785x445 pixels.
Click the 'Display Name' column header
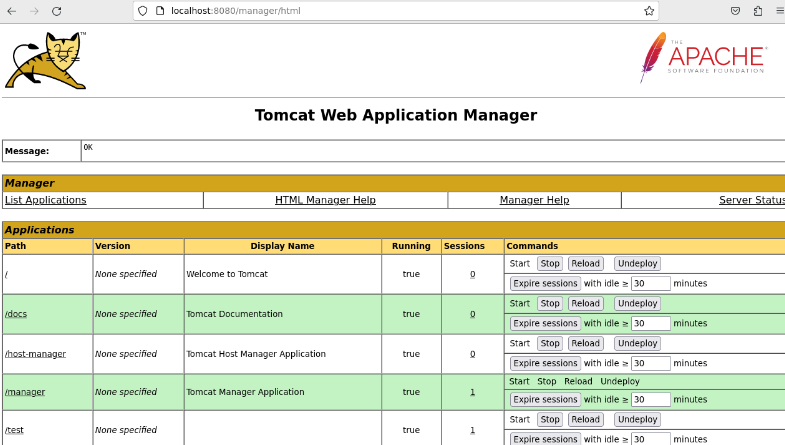tap(282, 246)
